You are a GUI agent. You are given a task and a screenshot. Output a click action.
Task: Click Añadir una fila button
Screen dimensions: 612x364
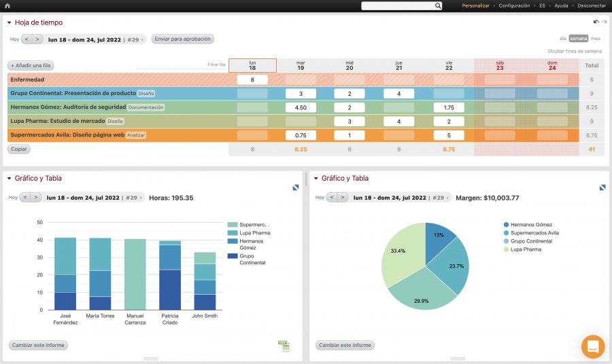(31, 66)
